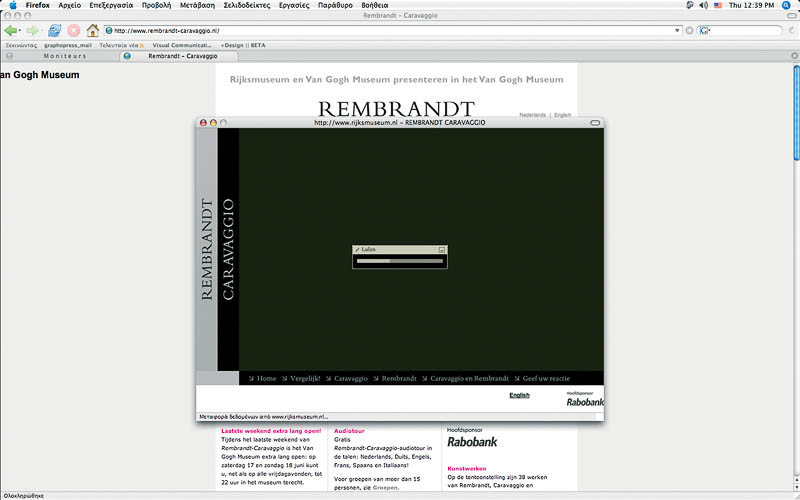Click the English language link on main page
Viewport: 800px width, 500px height.
click(562, 115)
